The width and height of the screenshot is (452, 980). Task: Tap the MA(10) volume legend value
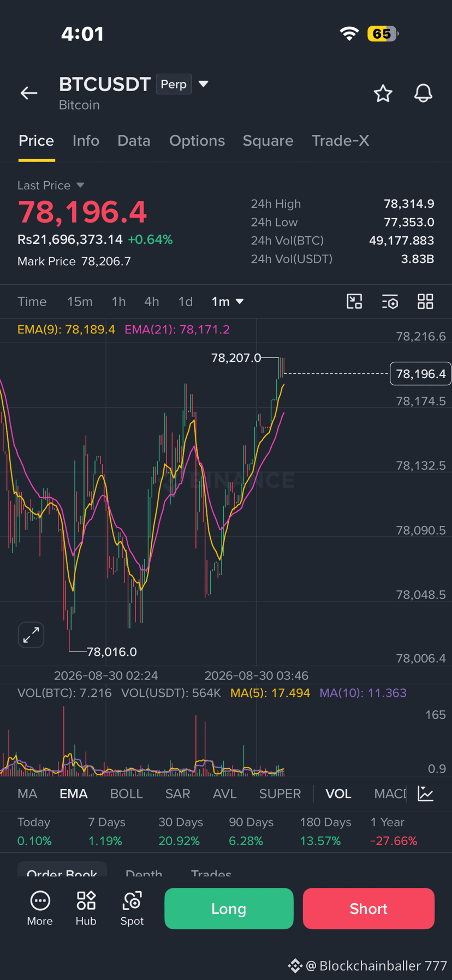click(x=363, y=693)
